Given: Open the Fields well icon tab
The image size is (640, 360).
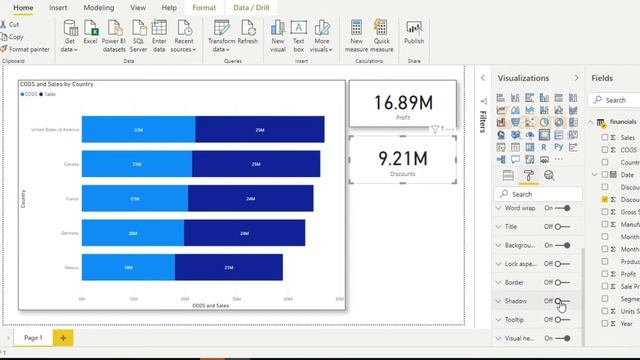Looking at the screenshot, I should [508, 176].
